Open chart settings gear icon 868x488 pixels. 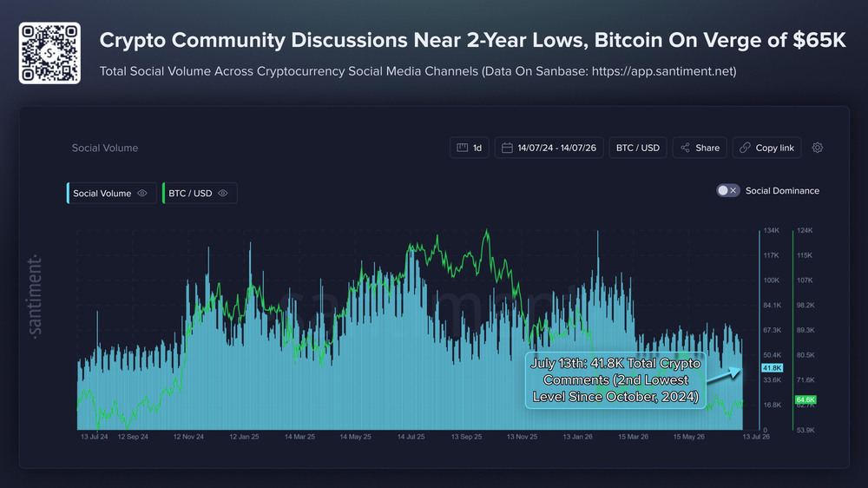coord(817,148)
